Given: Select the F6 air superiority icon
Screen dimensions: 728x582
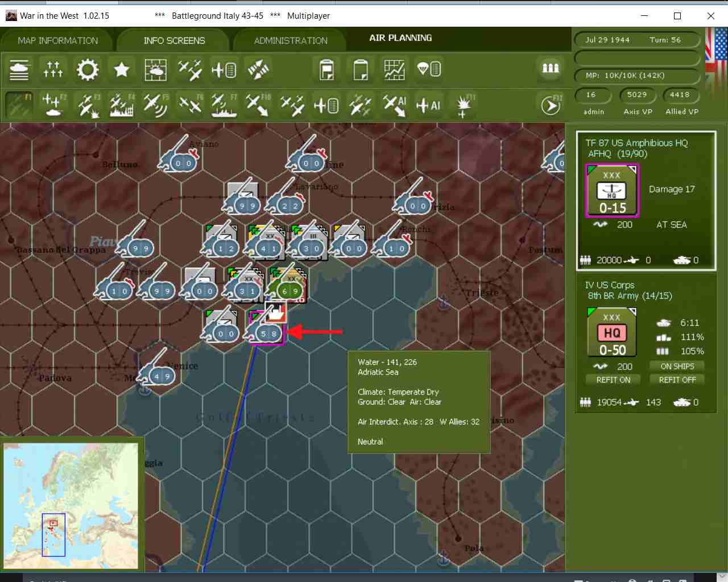Looking at the screenshot, I should coord(190,105).
